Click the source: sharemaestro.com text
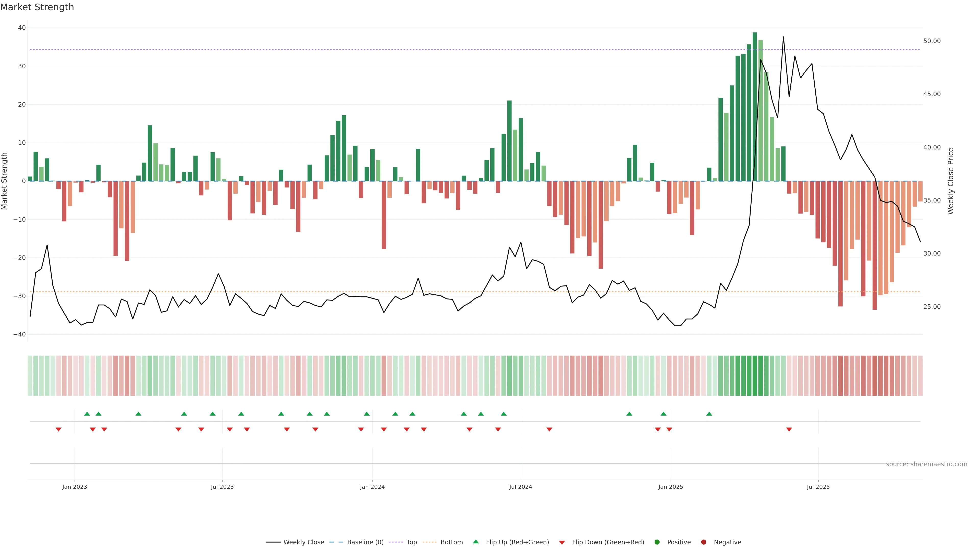 (926, 464)
